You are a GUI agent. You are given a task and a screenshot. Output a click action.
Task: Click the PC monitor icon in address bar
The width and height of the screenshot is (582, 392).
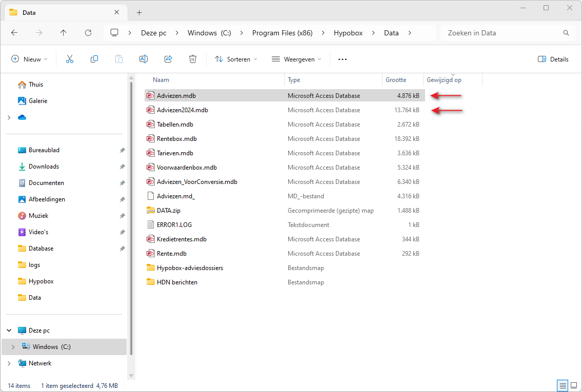point(114,33)
